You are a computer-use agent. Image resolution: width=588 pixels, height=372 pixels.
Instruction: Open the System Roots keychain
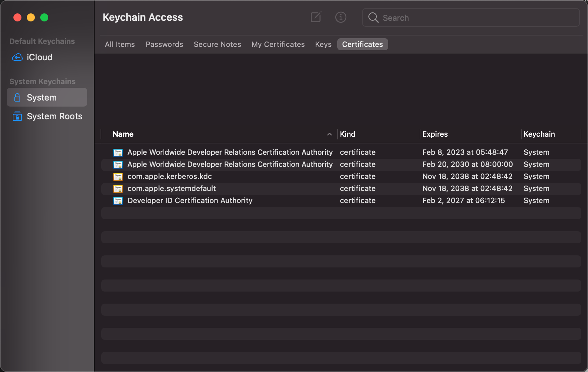click(x=47, y=116)
